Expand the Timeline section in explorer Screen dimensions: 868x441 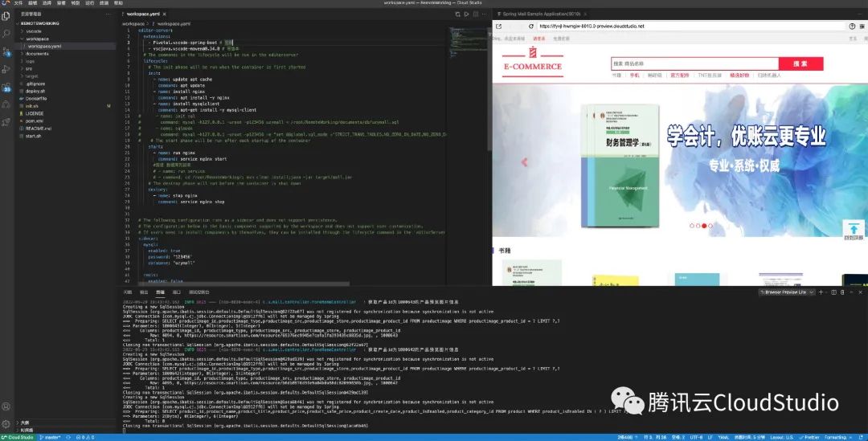click(26, 430)
